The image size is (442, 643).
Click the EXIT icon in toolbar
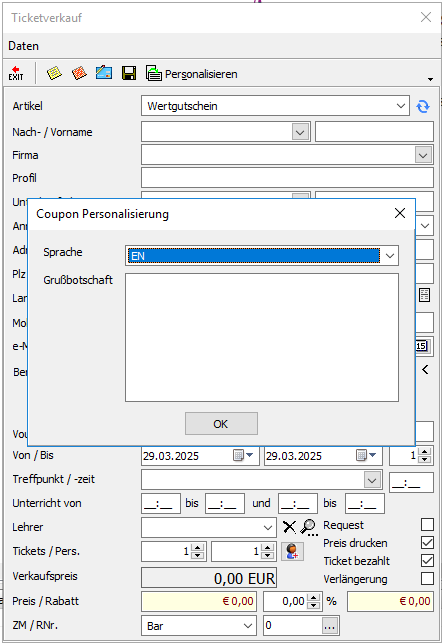(16, 73)
